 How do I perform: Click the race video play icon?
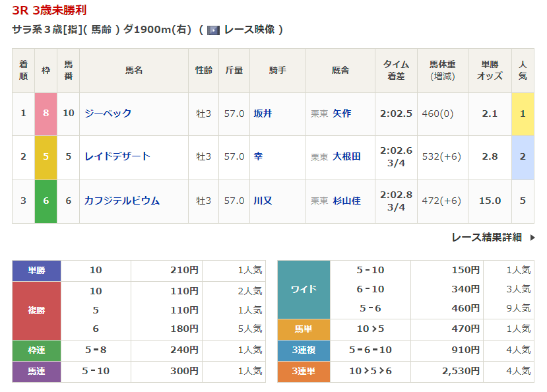[x=213, y=30]
